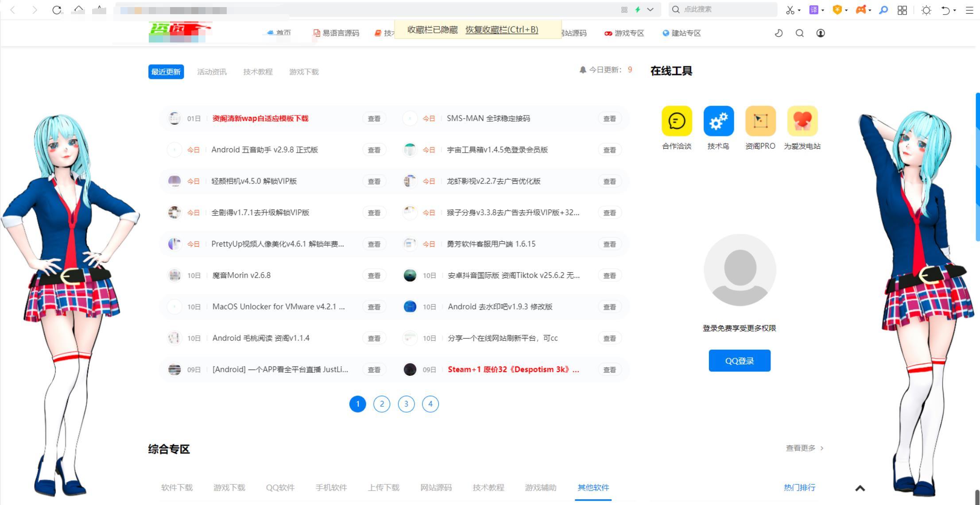Open 魔音Morin v2.6.8 post
980x505 pixels.
coord(241,275)
